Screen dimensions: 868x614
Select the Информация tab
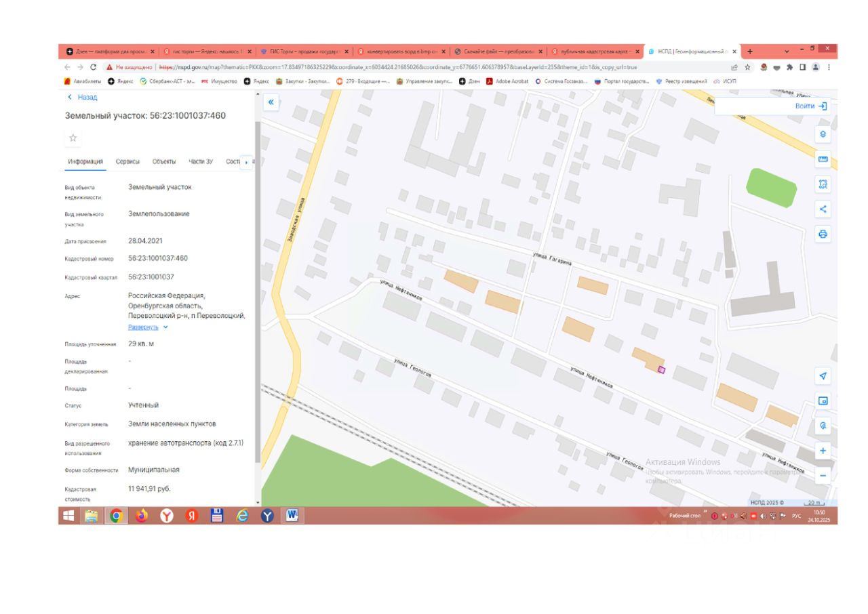point(85,161)
